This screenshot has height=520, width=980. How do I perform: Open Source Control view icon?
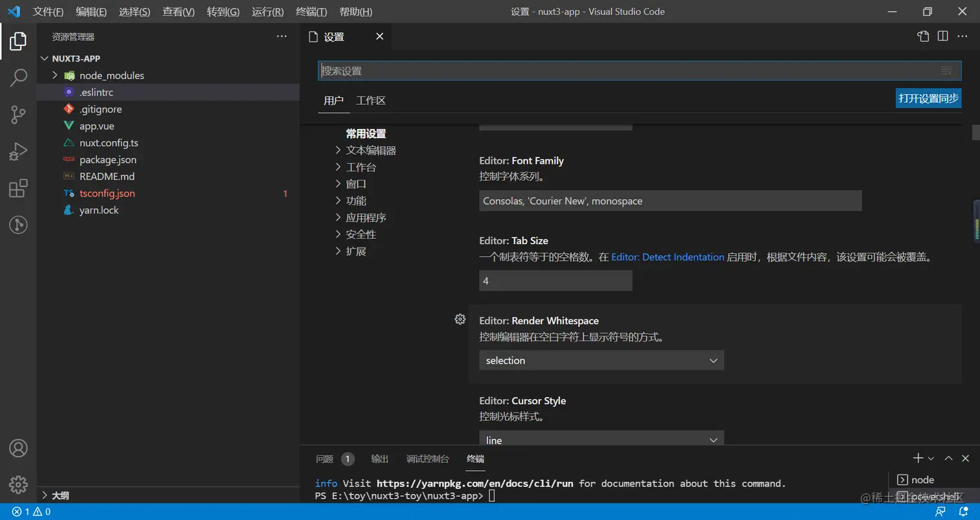[18, 115]
